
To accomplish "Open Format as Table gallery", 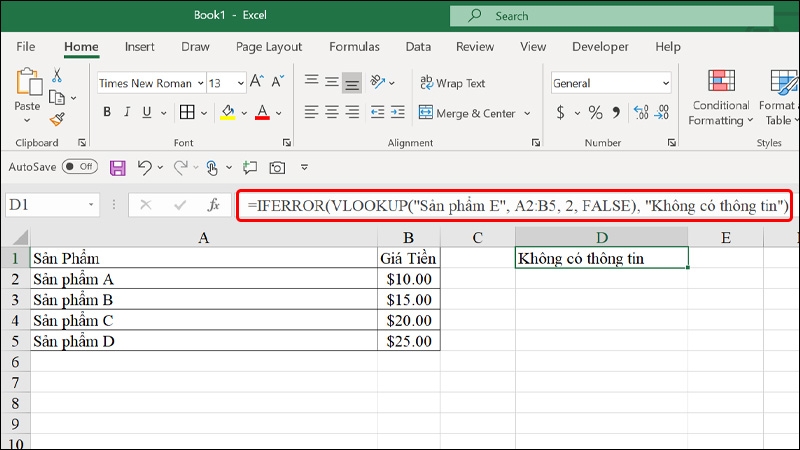I will [x=779, y=97].
